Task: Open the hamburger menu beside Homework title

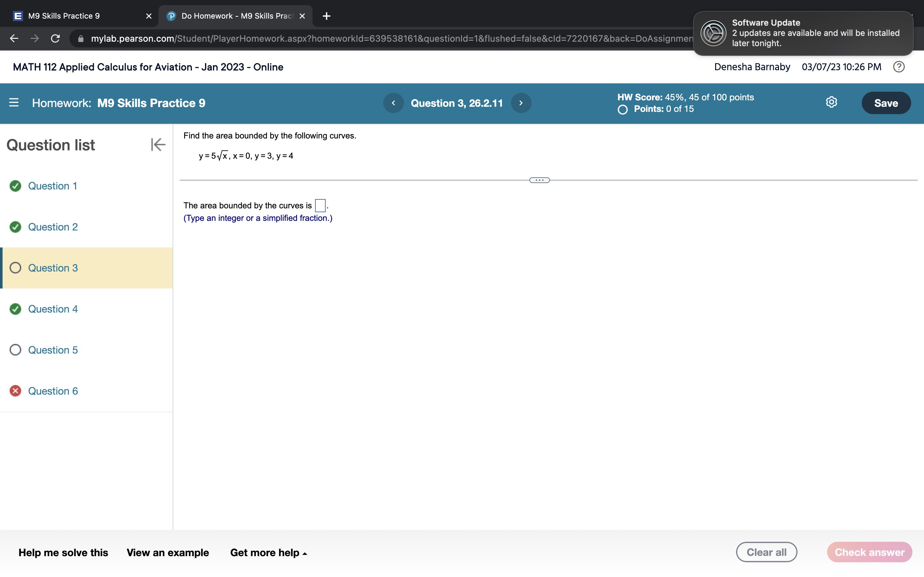Action: [x=13, y=103]
